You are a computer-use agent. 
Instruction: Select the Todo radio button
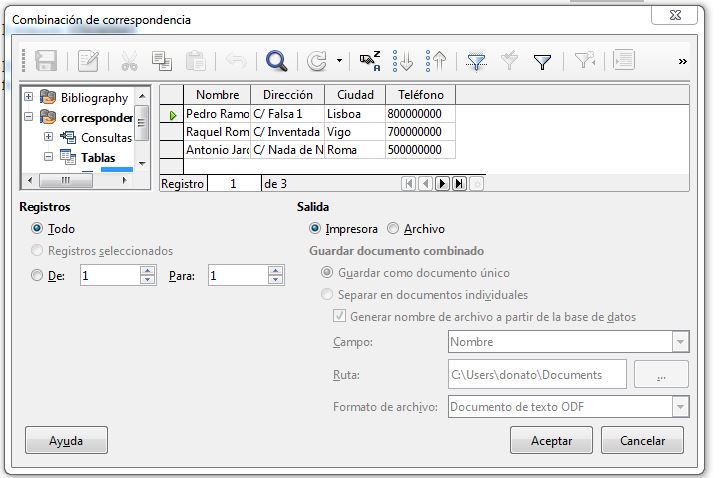(x=38, y=229)
